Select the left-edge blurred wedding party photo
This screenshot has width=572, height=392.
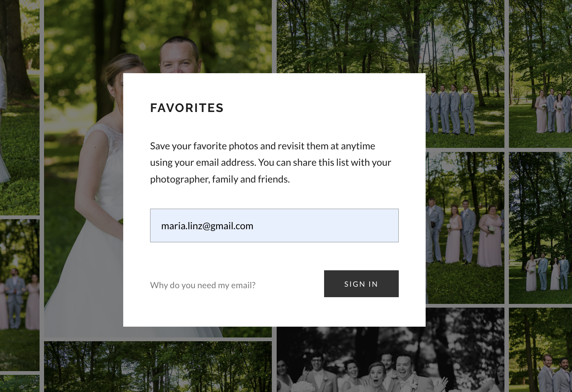pyautogui.click(x=19, y=295)
